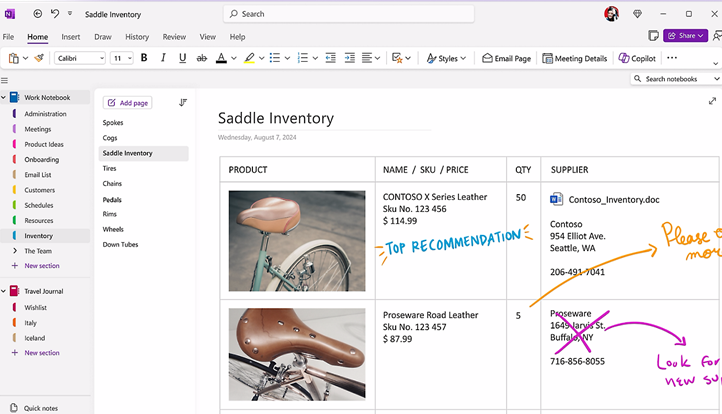Apply a tag with the checkbox-star icon
Screen dimensions: 722x414
[x=397, y=58]
